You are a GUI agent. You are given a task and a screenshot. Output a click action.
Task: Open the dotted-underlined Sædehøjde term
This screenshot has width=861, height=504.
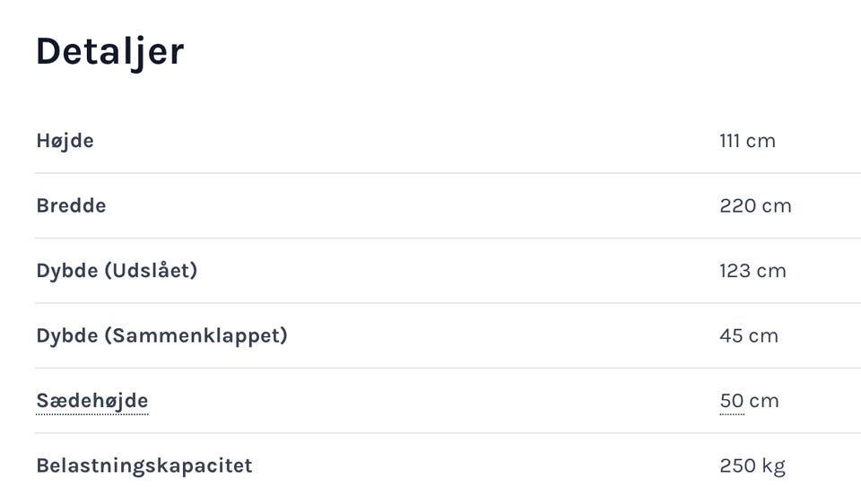(91, 400)
